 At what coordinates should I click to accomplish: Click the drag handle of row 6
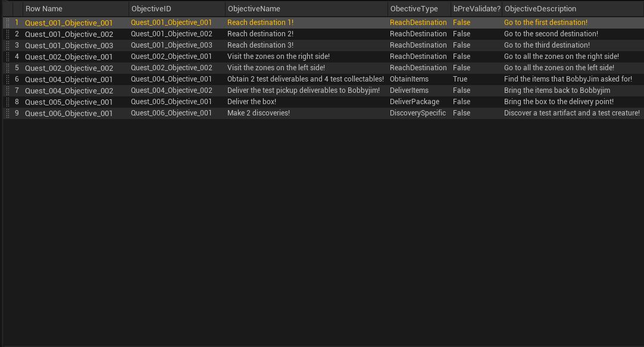(x=7, y=79)
